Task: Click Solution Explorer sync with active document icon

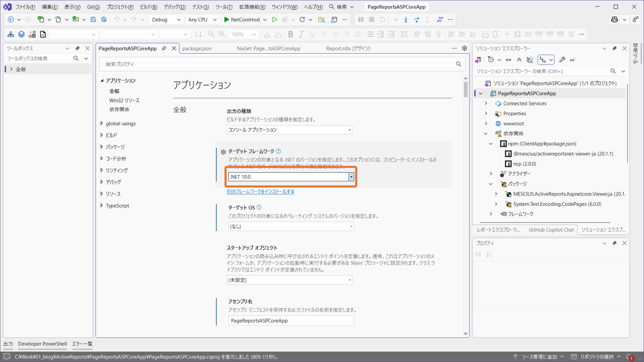Action: 508,60
